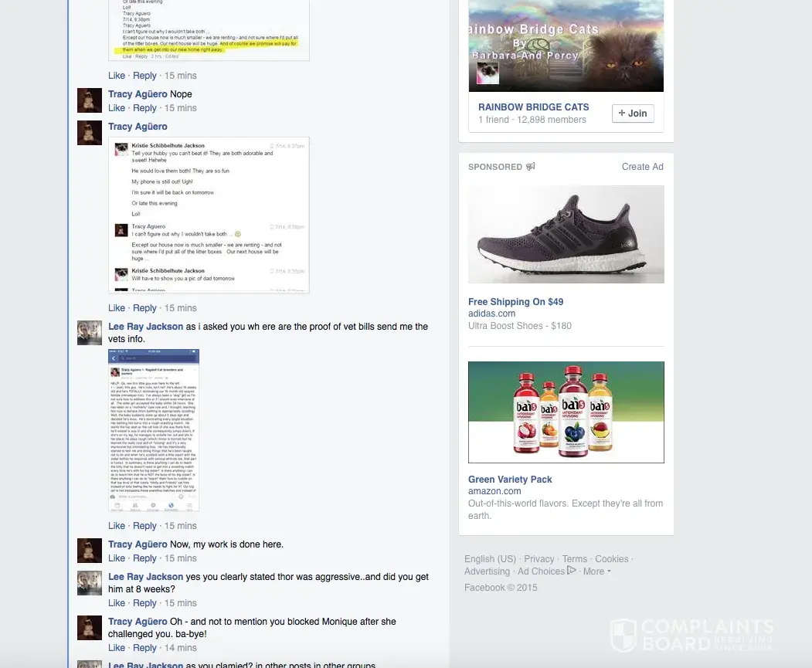Open the Privacy footer link

click(539, 559)
